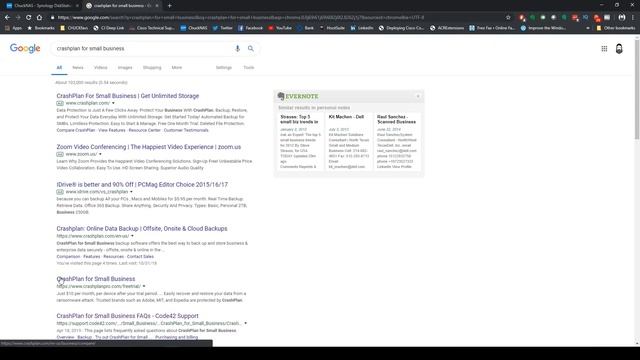Image resolution: width=640 pixels, height=360 pixels.
Task: Expand arrow beside crashplan.com/en-us URL
Action: click(x=132, y=236)
